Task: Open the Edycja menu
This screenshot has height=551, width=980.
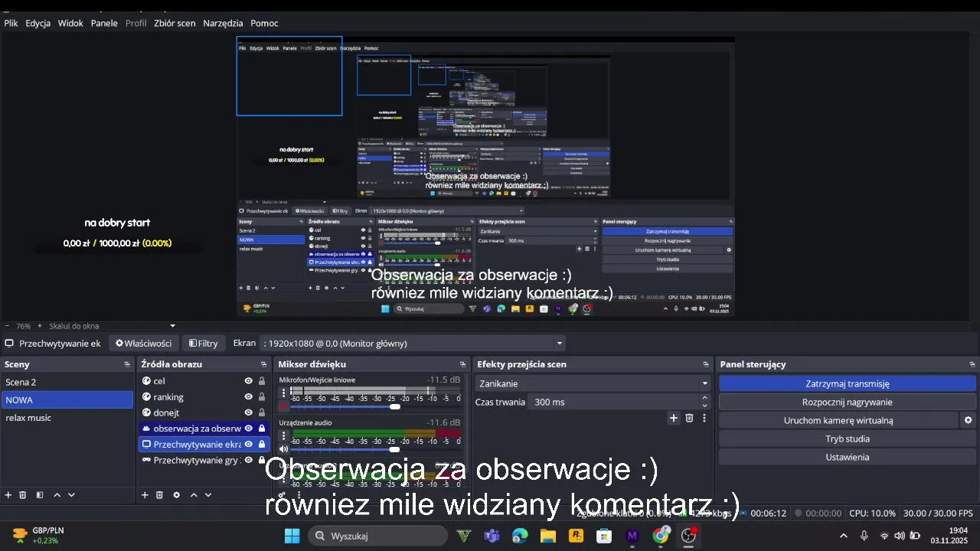Action: 38,23
